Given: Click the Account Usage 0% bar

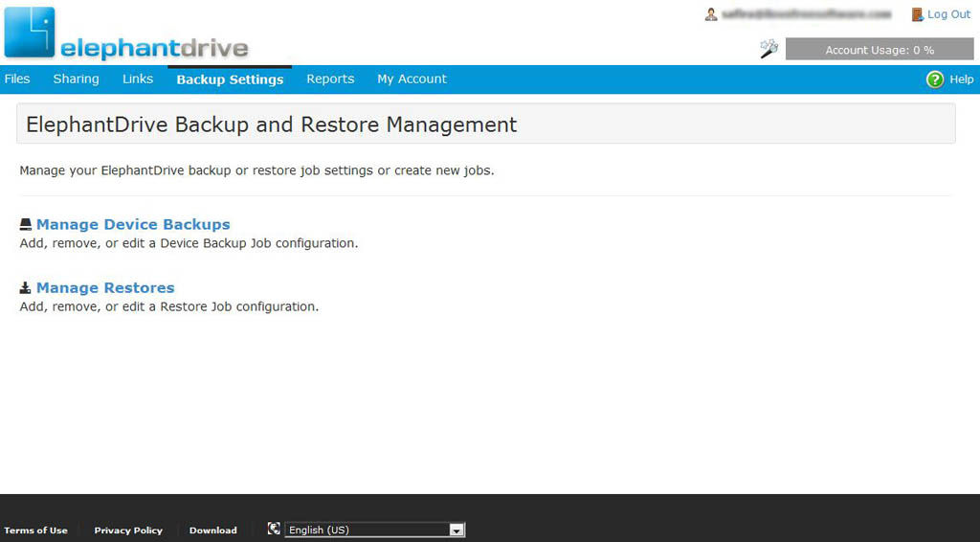Looking at the screenshot, I should (x=880, y=50).
